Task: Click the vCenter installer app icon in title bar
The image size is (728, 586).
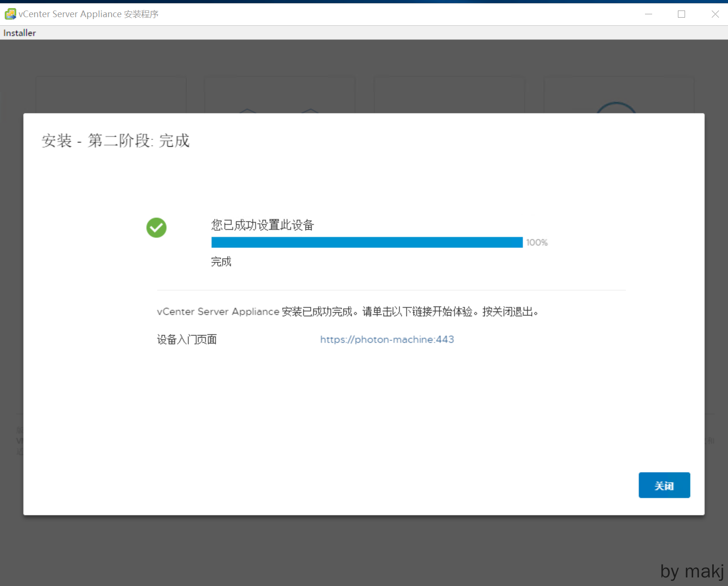Action: coord(10,14)
